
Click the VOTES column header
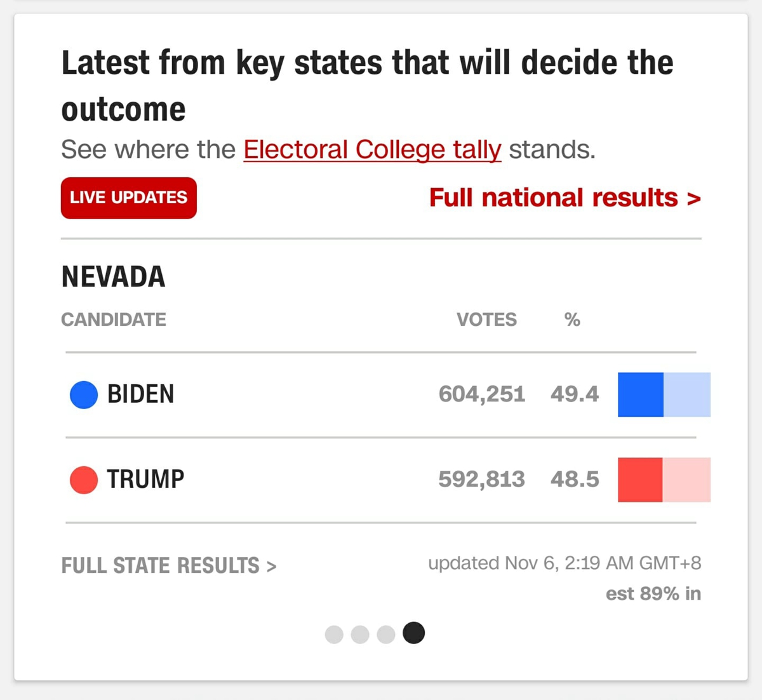(487, 320)
